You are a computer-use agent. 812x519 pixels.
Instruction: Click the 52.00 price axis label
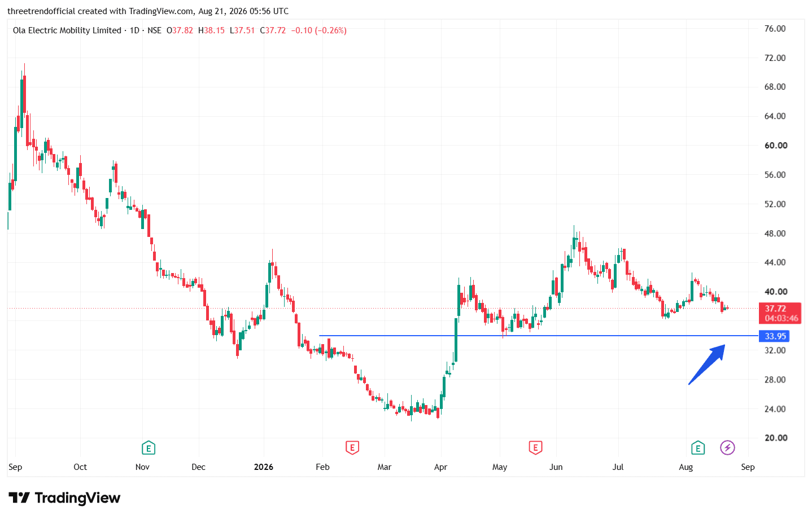tap(775, 204)
